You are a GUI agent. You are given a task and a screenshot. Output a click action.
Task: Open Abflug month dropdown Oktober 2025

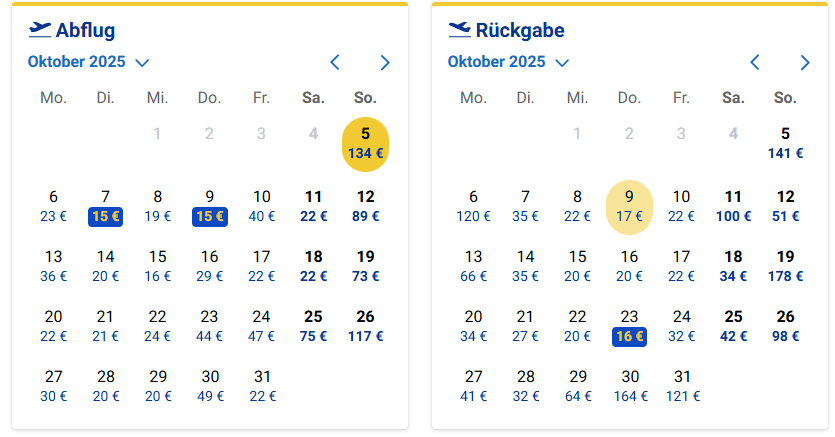point(88,62)
